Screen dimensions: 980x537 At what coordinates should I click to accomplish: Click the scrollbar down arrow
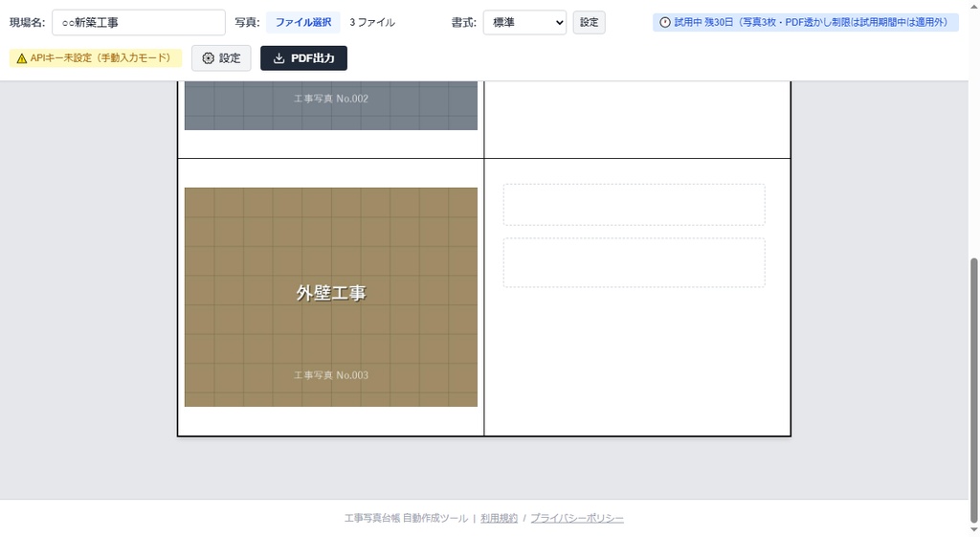[973, 530]
